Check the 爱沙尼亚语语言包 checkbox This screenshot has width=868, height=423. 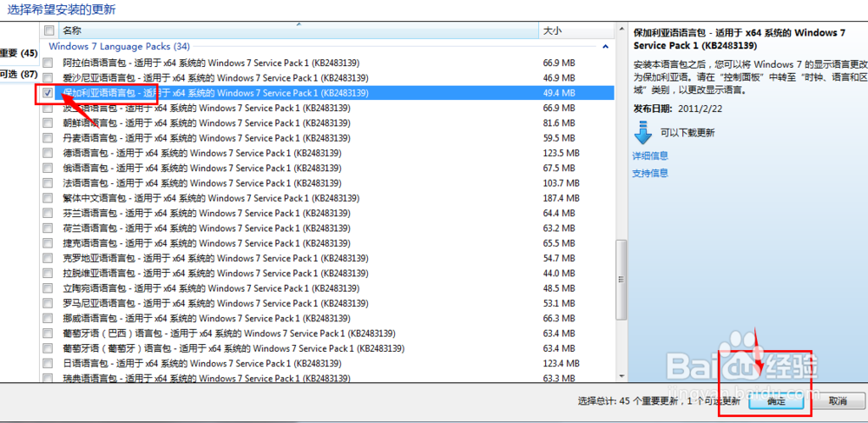(x=49, y=77)
